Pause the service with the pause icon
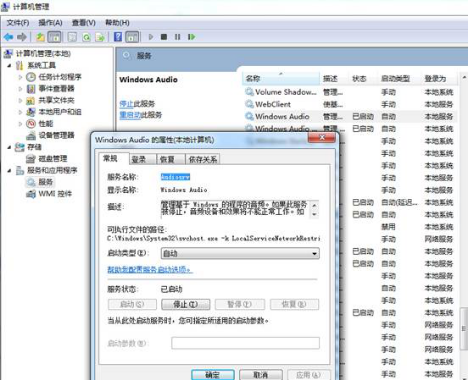This screenshot has height=381, width=468. 177,37
